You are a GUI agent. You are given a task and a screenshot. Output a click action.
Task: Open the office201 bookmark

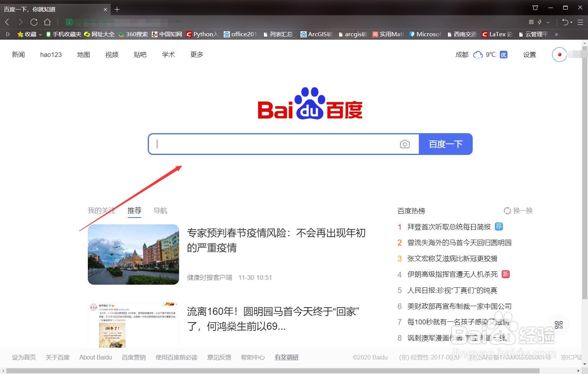click(x=241, y=34)
